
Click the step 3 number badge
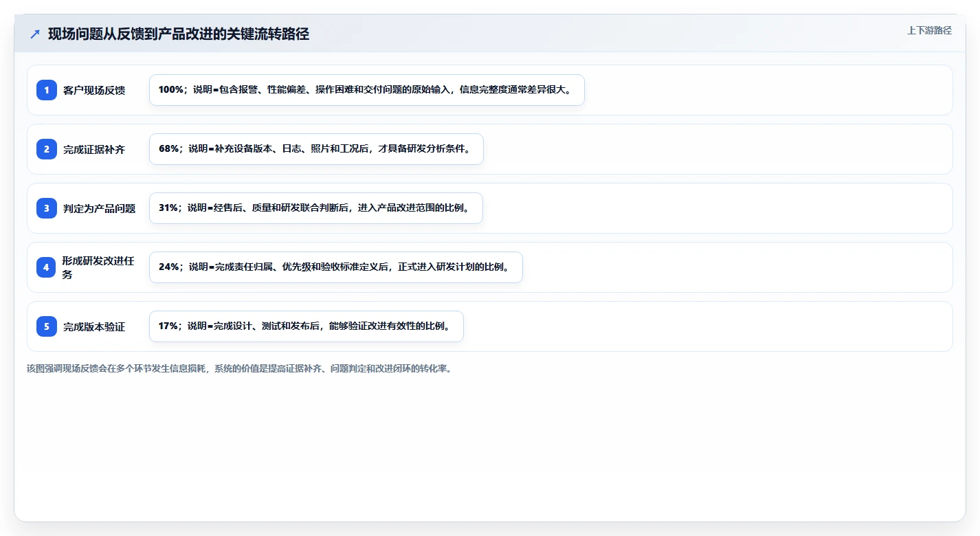tap(47, 208)
